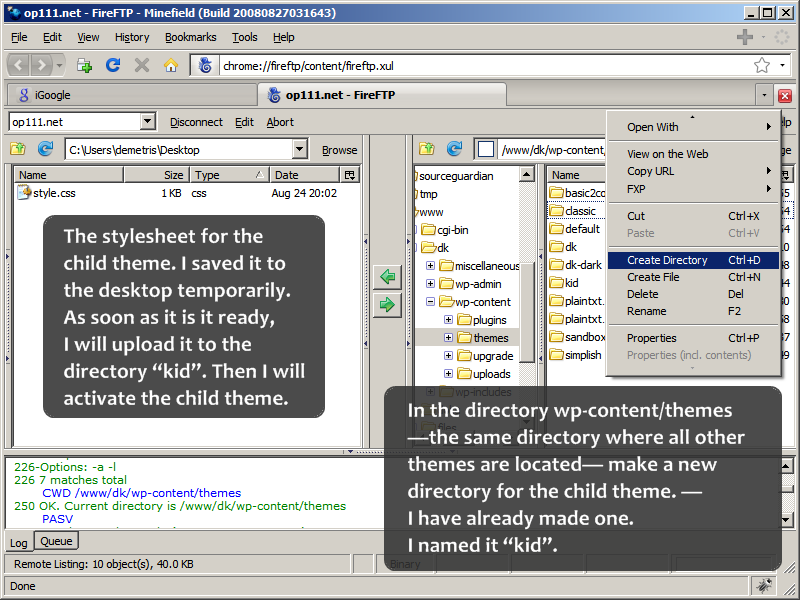Click Browse for local directory

(339, 150)
